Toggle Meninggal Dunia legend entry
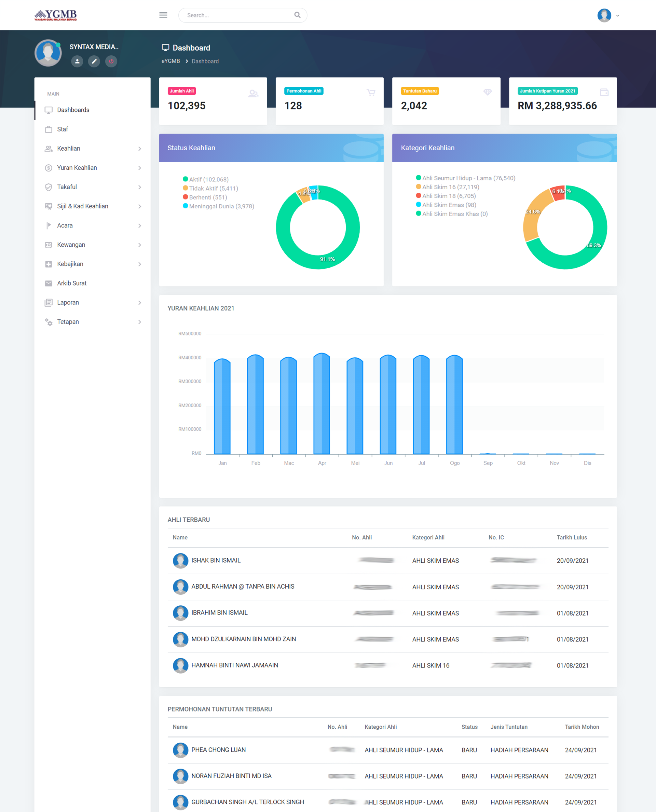Image resolution: width=656 pixels, height=812 pixels. click(218, 206)
